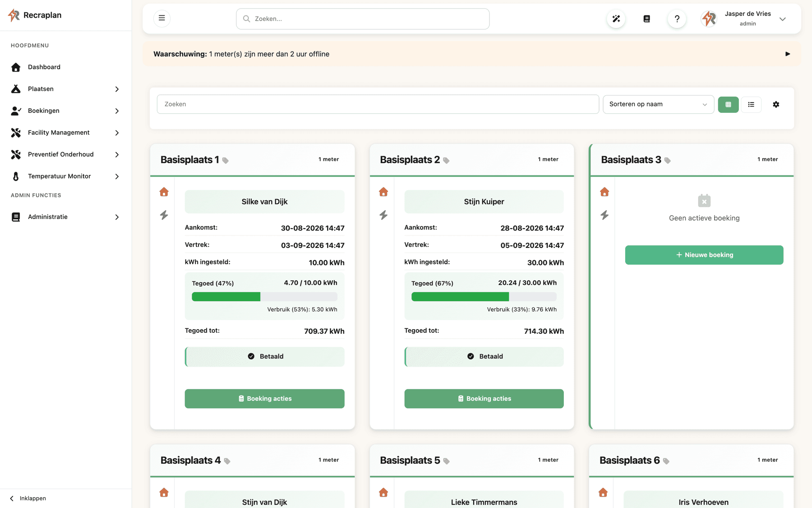Viewport: 812px width, 508px height.
Task: Click the house icon in Basisplaats 1 card
Action: coord(164,192)
